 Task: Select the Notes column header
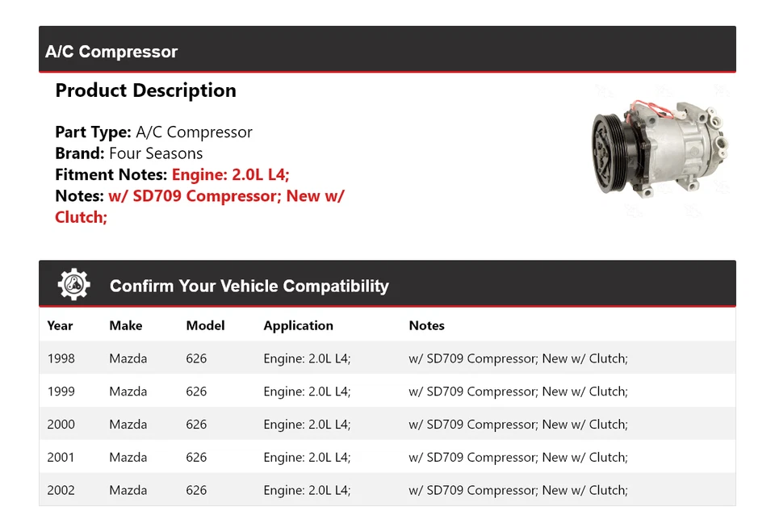pos(426,325)
